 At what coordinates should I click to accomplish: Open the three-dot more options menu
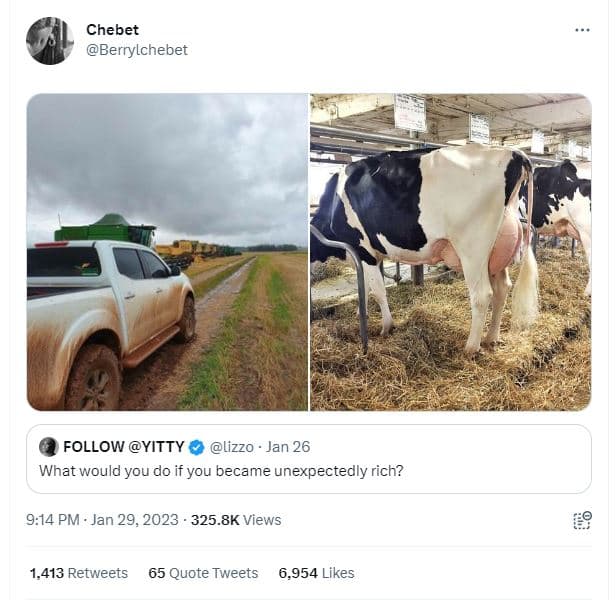582,30
